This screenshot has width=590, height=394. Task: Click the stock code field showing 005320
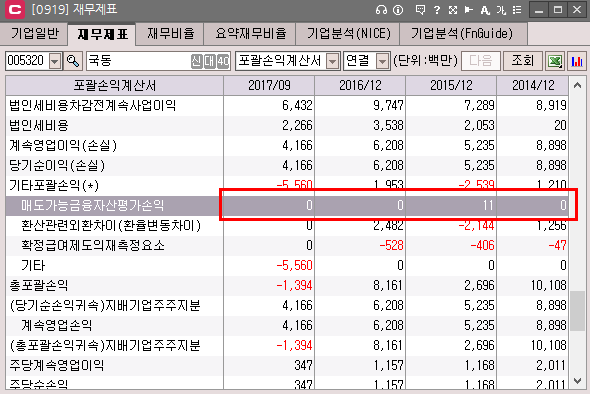27,61
